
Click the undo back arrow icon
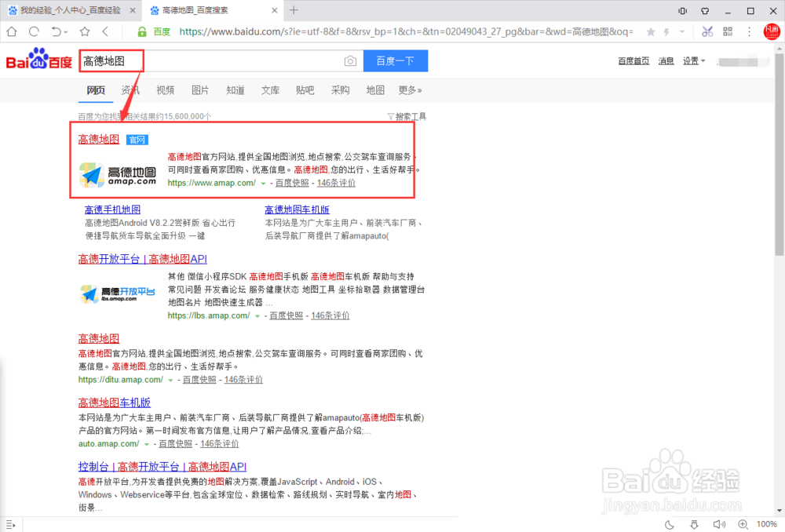(56, 32)
